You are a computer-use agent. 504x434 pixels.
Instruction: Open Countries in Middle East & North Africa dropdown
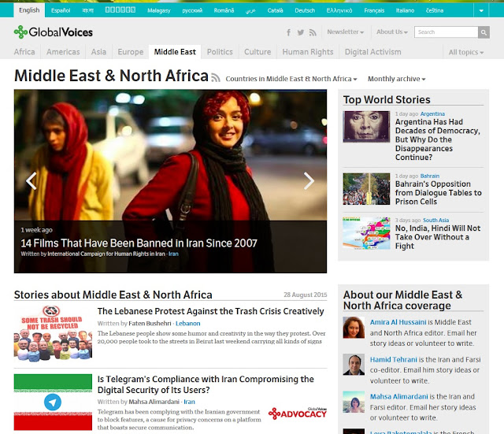click(x=291, y=79)
